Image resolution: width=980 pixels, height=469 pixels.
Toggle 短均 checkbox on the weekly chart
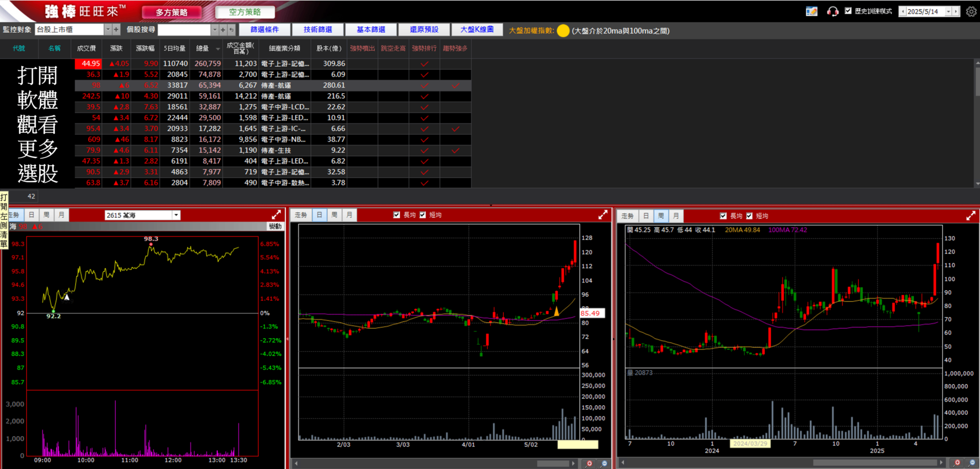coord(749,216)
